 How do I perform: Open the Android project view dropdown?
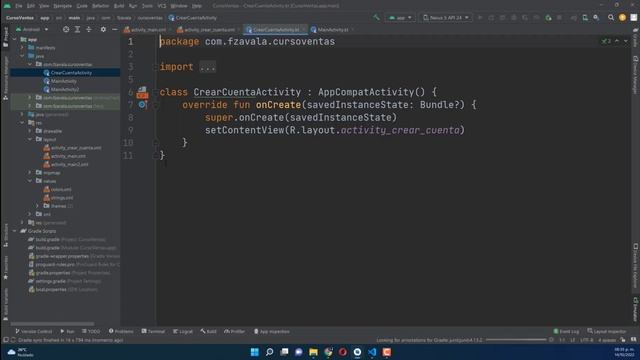(x=32, y=29)
